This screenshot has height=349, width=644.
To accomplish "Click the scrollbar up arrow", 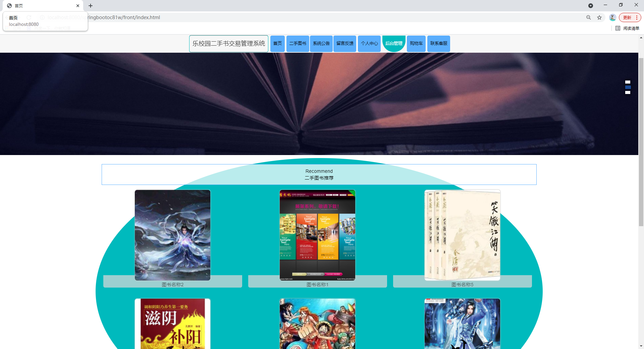I will pos(641,38).
